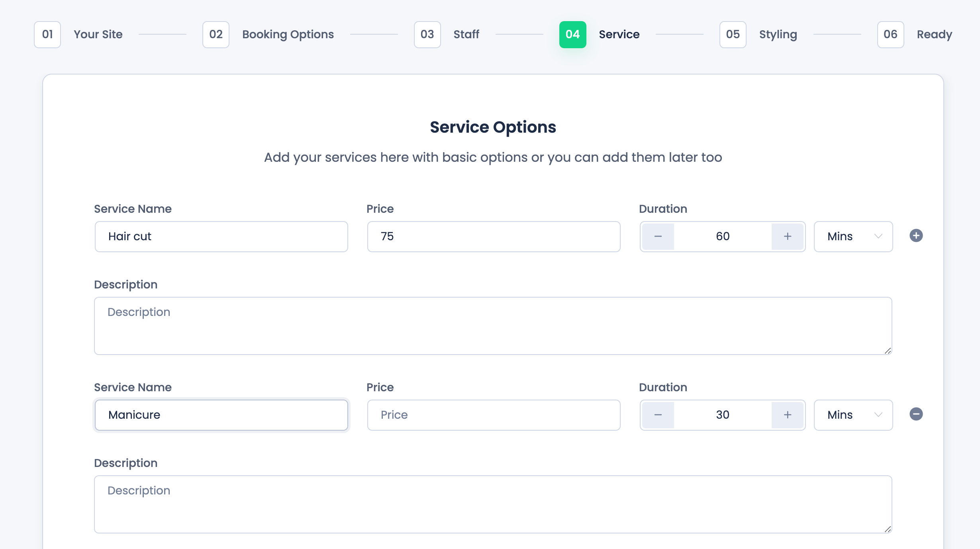This screenshot has height=549, width=980.
Task: Remove the Manicure service row
Action: [x=916, y=414]
